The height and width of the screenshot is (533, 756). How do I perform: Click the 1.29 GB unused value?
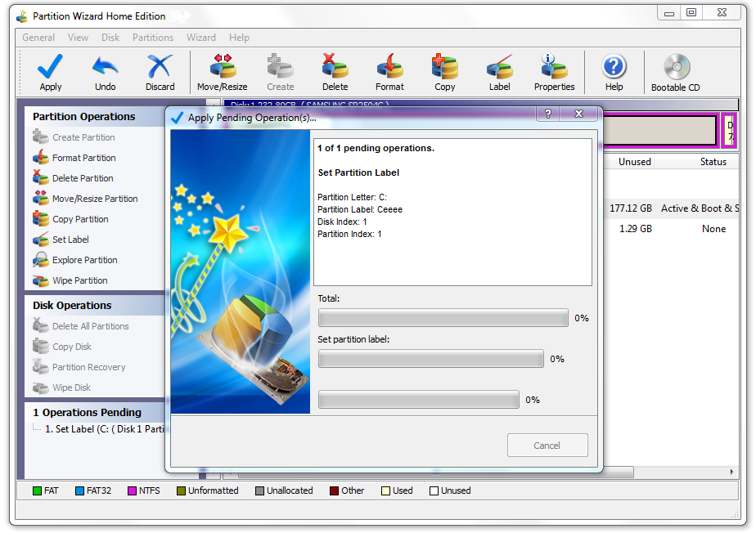pyautogui.click(x=636, y=229)
